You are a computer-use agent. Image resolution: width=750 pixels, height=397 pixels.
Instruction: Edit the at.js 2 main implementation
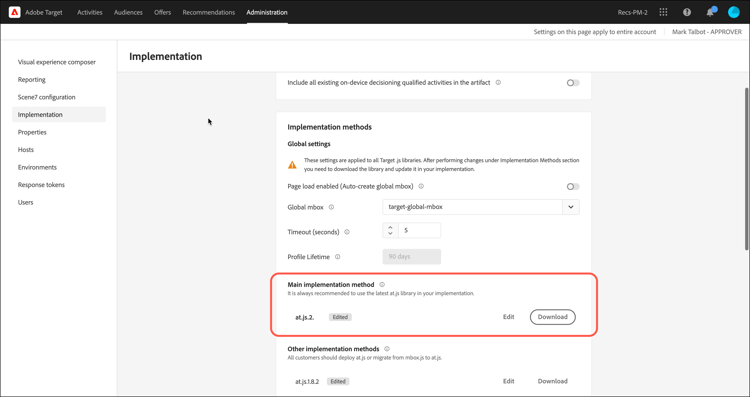click(508, 317)
